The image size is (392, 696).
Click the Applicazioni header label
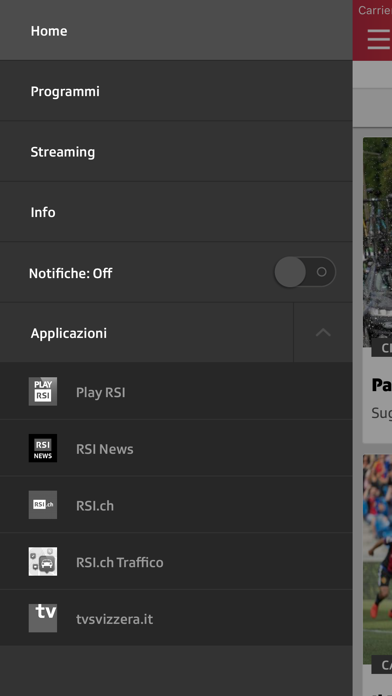(69, 333)
